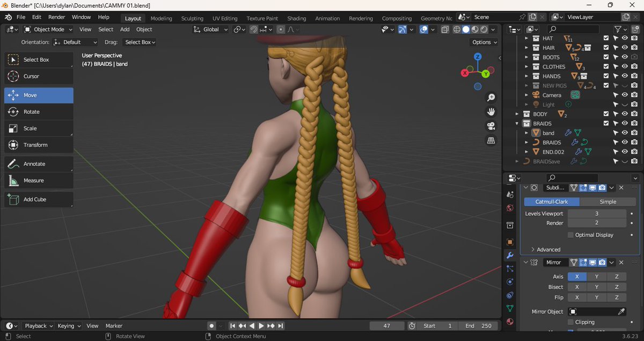Switch to rendered viewport shading
This screenshot has height=341, width=644.
tap(484, 30)
